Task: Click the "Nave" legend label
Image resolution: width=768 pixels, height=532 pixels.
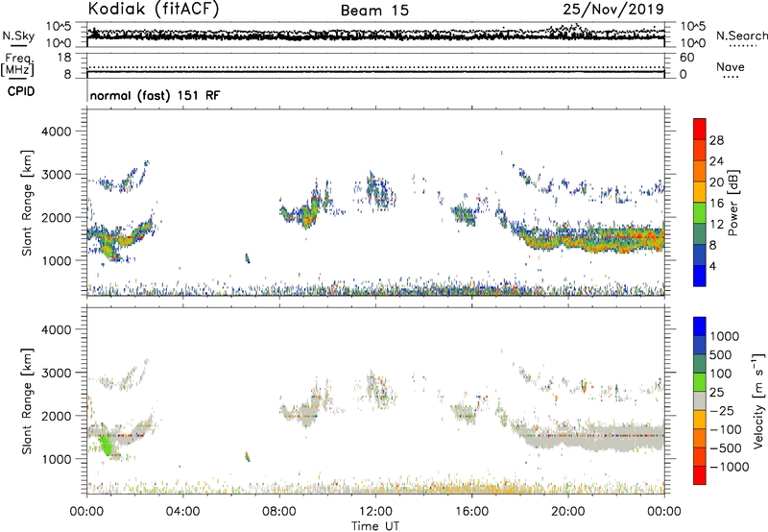Action: [x=731, y=66]
